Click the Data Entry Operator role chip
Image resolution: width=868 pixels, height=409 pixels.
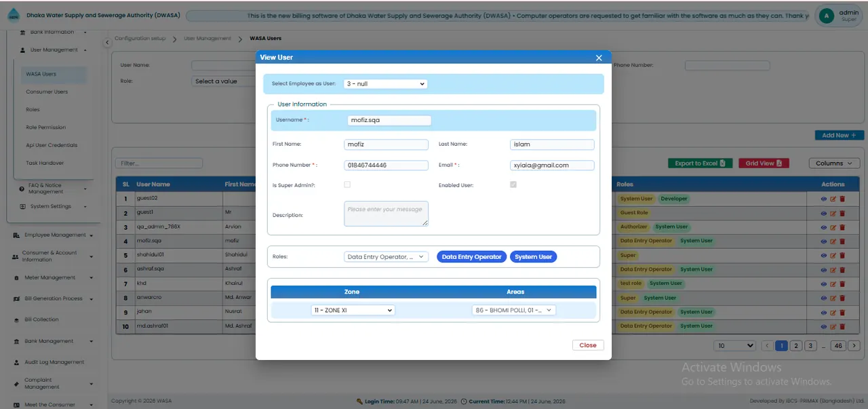click(x=471, y=257)
